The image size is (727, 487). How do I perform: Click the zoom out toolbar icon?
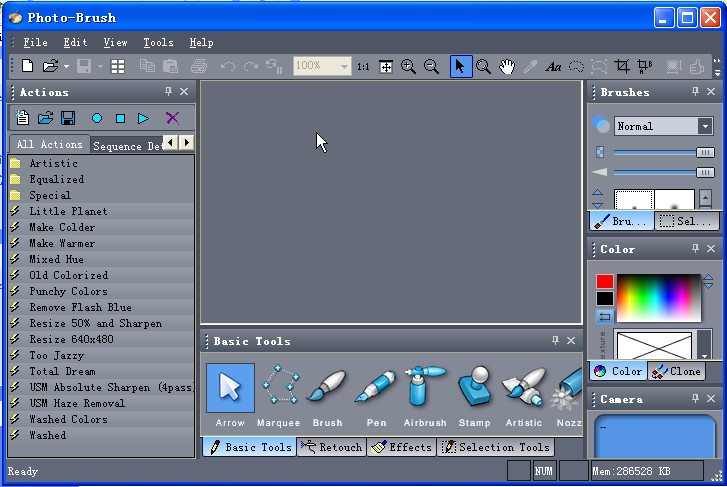coord(431,66)
